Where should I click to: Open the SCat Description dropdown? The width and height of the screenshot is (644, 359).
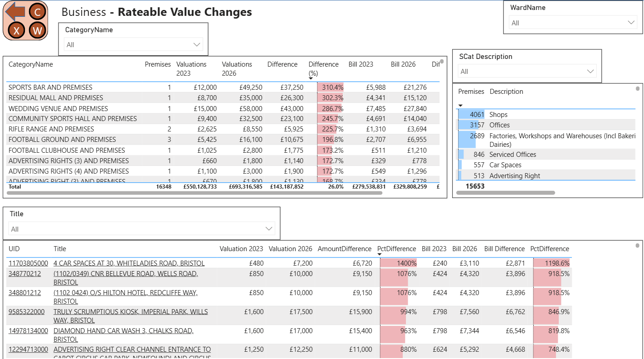pyautogui.click(x=527, y=72)
